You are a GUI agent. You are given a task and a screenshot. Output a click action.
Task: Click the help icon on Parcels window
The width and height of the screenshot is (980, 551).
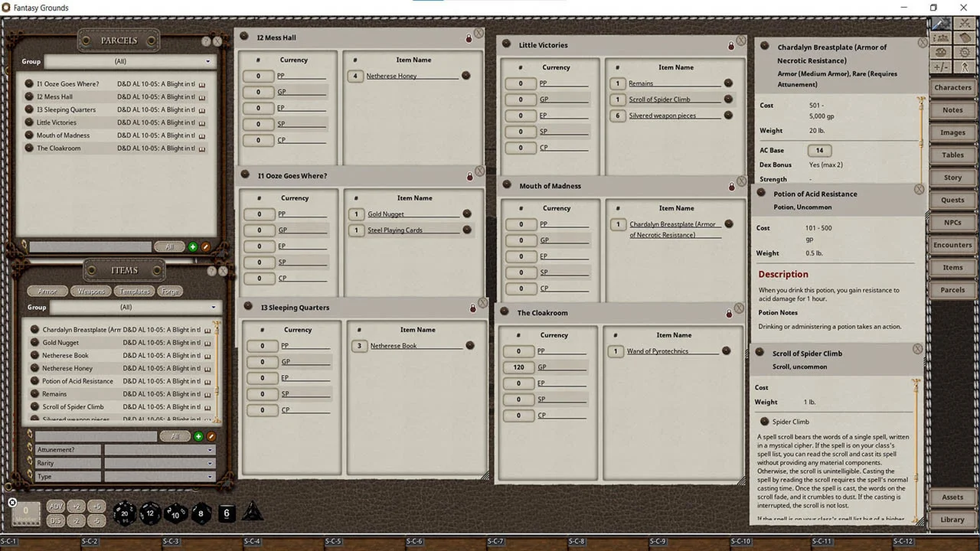pyautogui.click(x=206, y=41)
